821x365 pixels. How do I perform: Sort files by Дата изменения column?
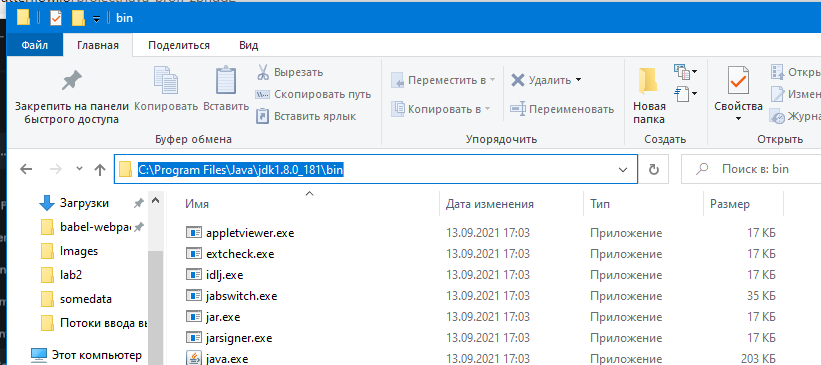point(490,204)
